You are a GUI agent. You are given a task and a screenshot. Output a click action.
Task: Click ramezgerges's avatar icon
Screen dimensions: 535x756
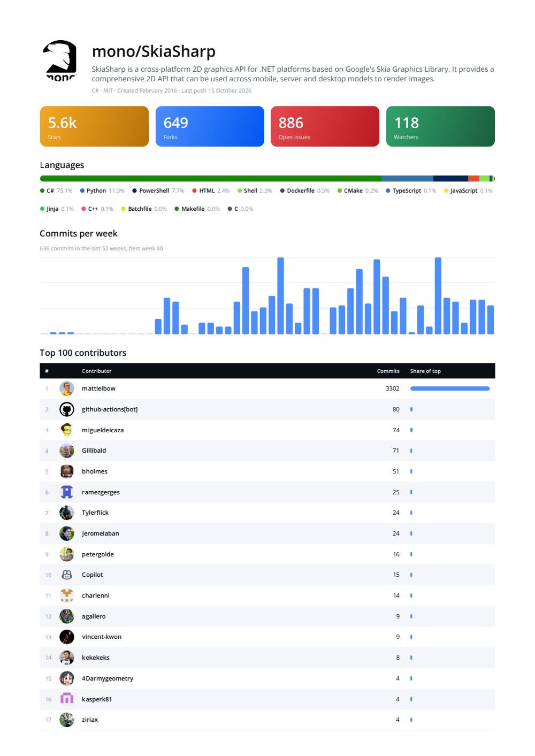[67, 492]
